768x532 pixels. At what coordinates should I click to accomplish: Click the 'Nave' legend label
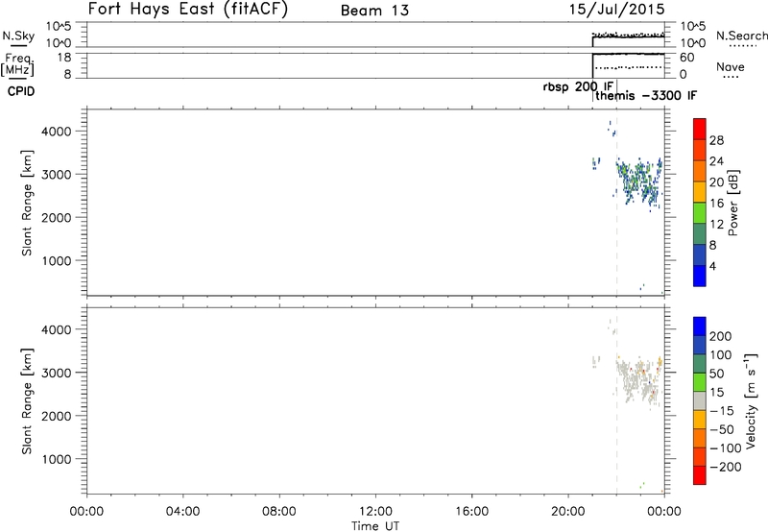[x=731, y=66]
